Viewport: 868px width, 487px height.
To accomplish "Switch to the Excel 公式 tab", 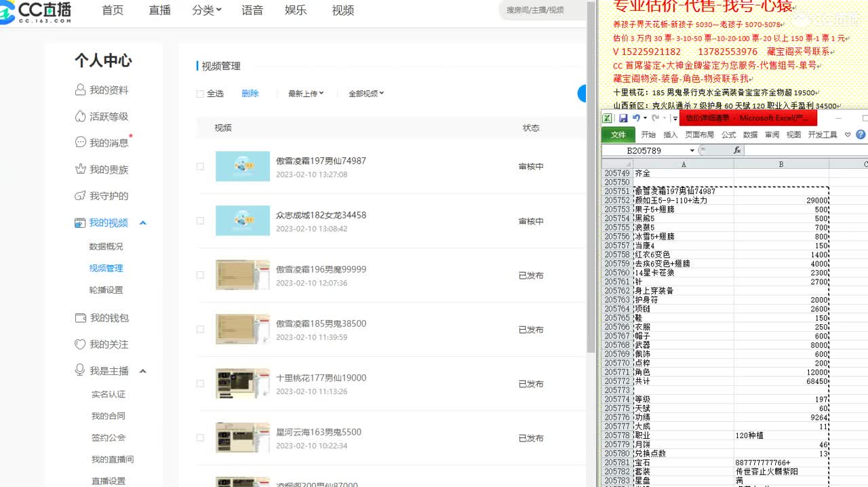I will click(728, 135).
